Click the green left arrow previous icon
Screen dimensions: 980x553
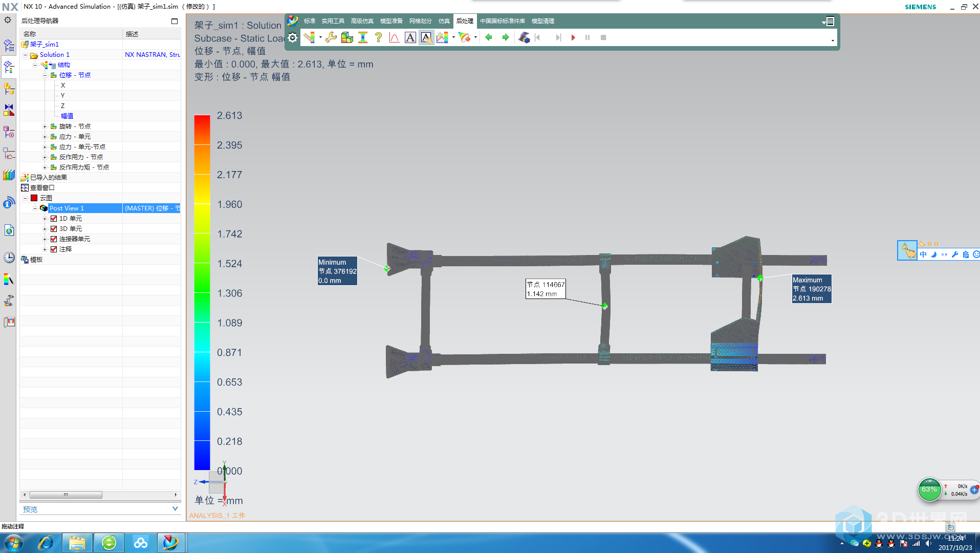(x=489, y=37)
